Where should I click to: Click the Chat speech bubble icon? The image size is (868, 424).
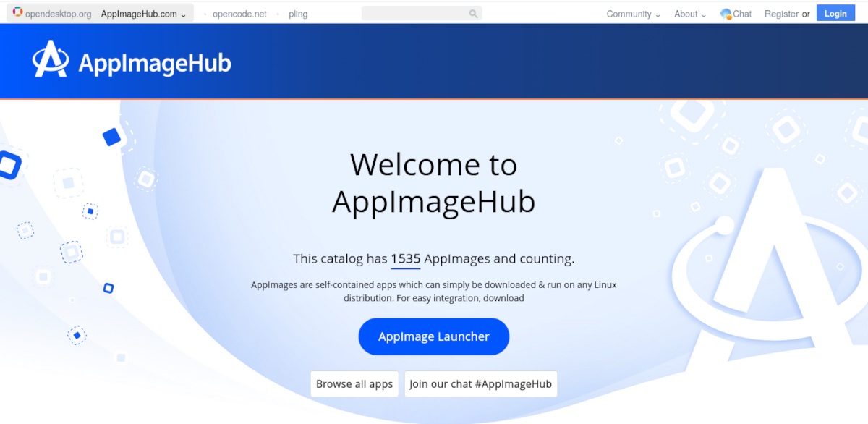[x=726, y=14]
